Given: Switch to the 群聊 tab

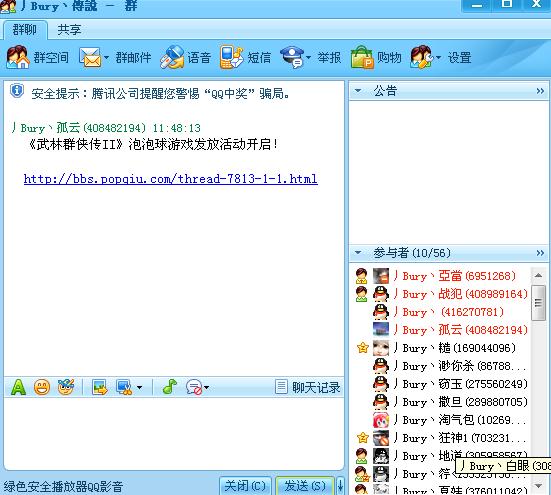Looking at the screenshot, I should [25, 30].
